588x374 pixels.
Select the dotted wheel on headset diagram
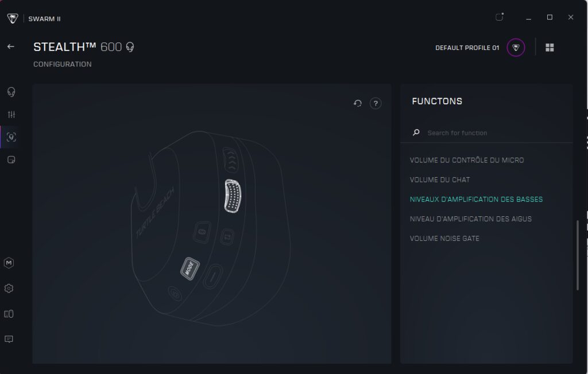(x=233, y=196)
